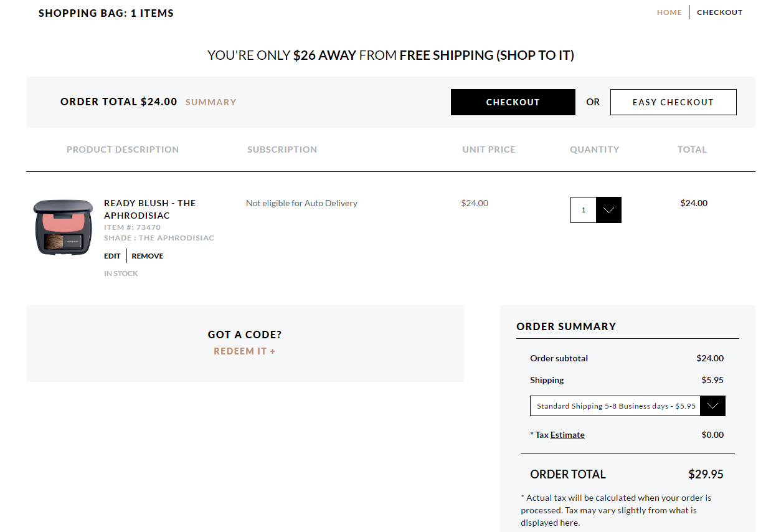Open the Home link in top navigation
This screenshot has width=771, height=532.
[x=669, y=12]
